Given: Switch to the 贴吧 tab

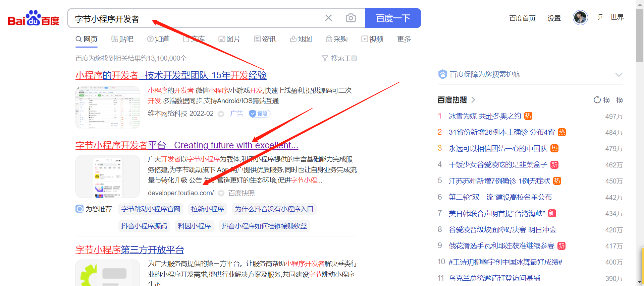Looking at the screenshot, I should [x=122, y=39].
